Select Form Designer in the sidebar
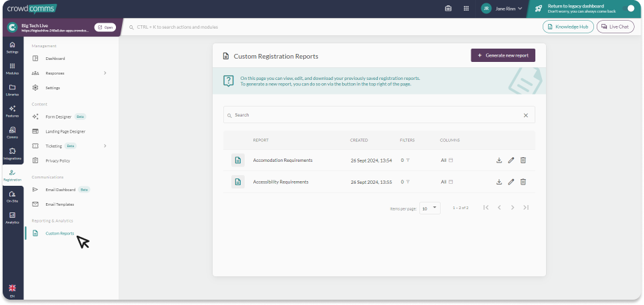The image size is (644, 305). click(58, 117)
